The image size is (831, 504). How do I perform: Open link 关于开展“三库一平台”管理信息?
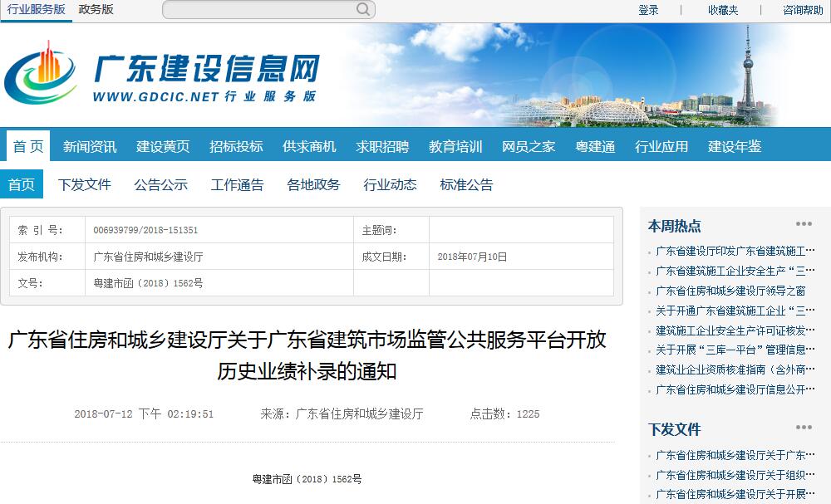click(735, 350)
